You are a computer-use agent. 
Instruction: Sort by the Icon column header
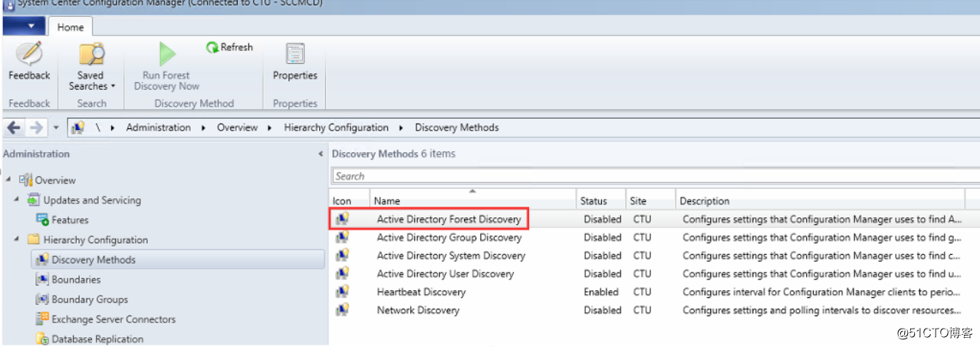click(x=350, y=201)
